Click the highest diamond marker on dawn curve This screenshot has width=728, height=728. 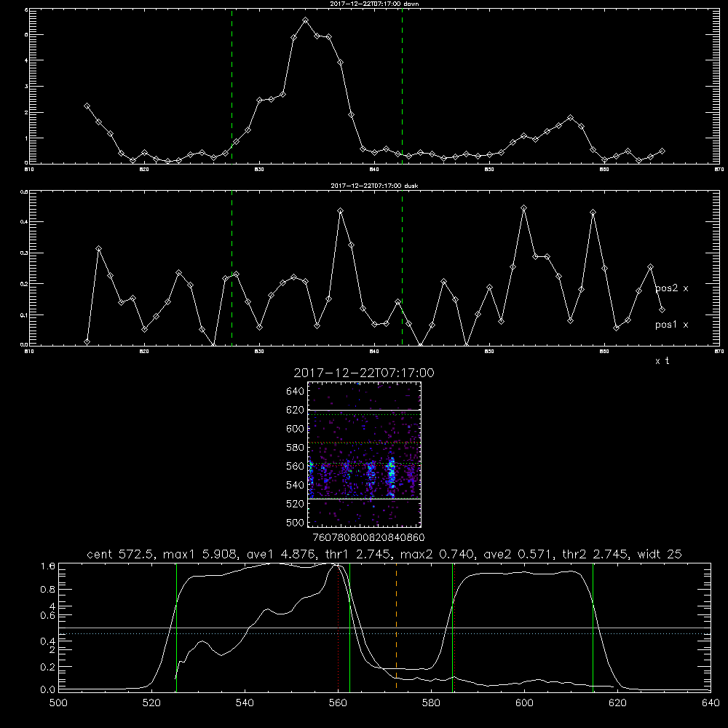click(x=306, y=20)
